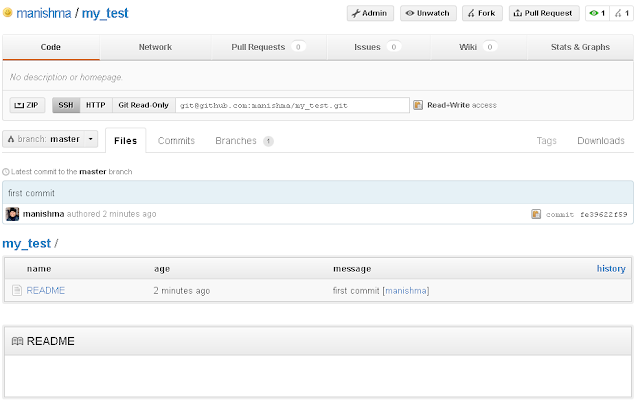
Task: Fork this repository
Action: tap(482, 14)
